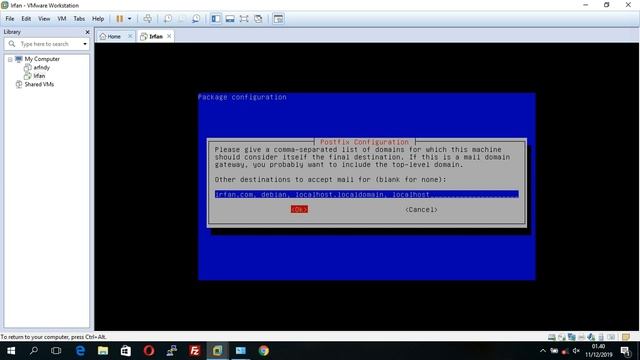The image size is (640, 360).
Task: Click the network adapter status bar icon
Action: click(x=571, y=337)
